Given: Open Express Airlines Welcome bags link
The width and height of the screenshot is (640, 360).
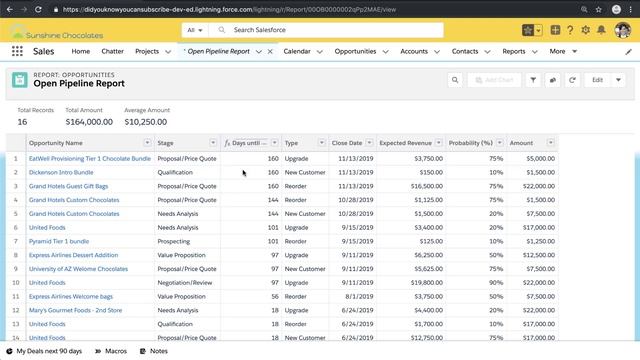Looking at the screenshot, I should [71, 296].
